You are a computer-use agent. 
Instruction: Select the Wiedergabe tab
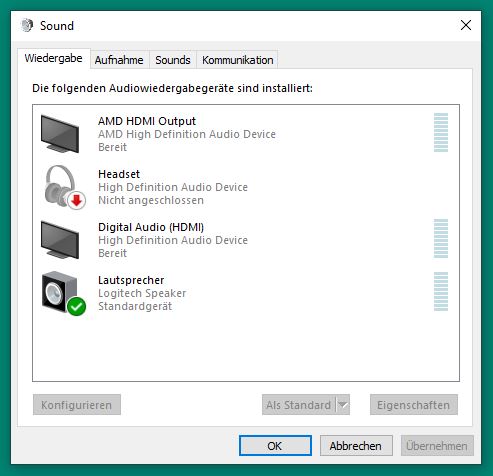(53, 58)
